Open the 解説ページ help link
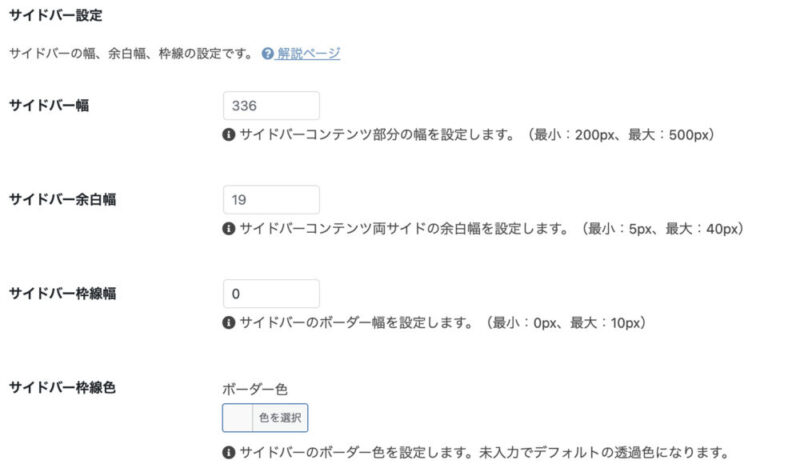This screenshot has width=800, height=476. tap(308, 53)
